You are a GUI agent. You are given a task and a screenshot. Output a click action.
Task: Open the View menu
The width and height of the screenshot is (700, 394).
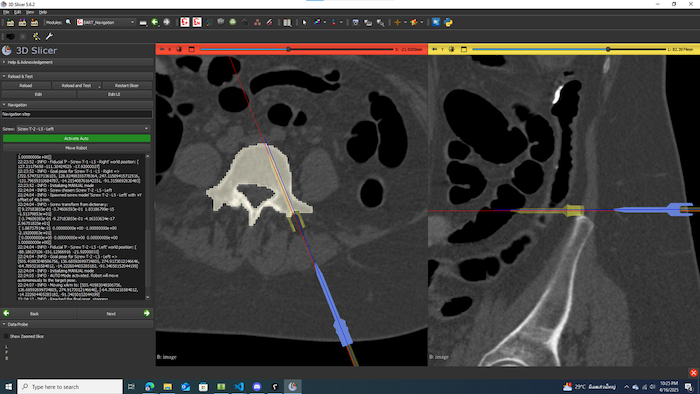coord(30,12)
